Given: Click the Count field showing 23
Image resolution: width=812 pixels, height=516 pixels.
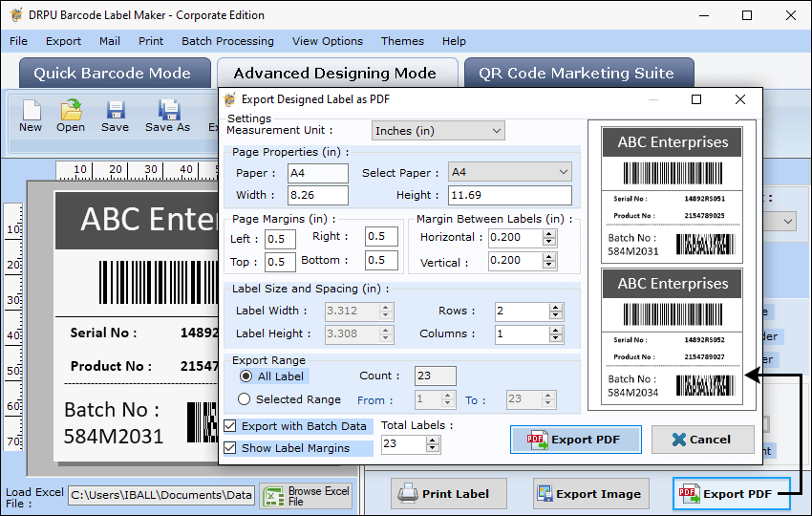Looking at the screenshot, I should (435, 376).
